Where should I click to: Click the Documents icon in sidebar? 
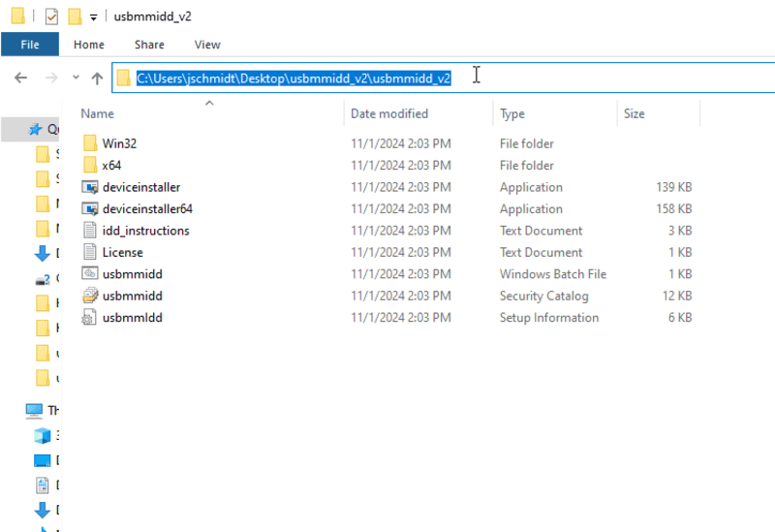43,485
